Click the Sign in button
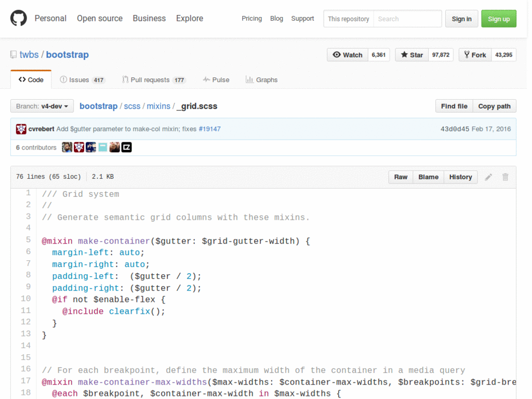 [462, 19]
